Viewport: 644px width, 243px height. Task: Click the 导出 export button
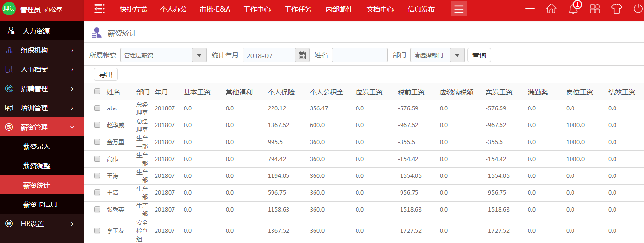click(x=105, y=75)
